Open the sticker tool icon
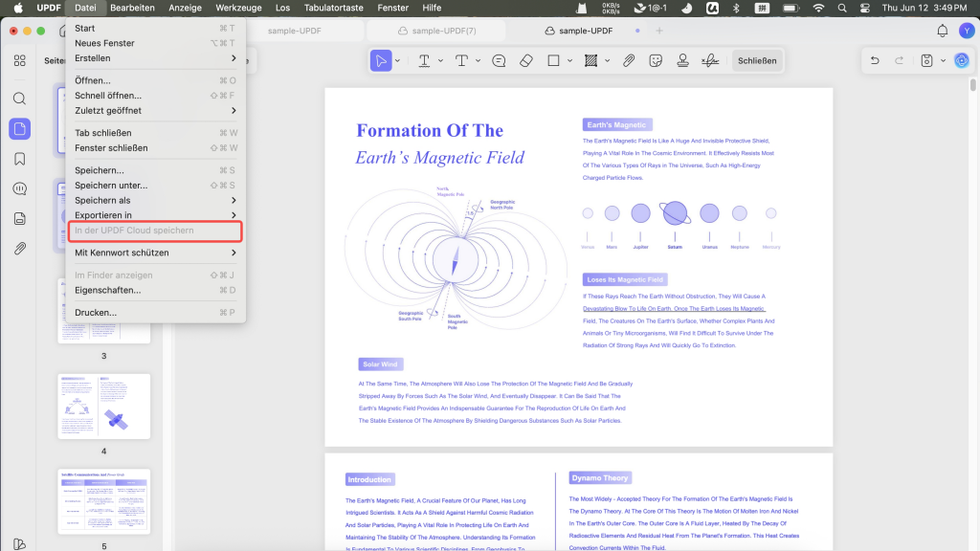 [x=656, y=60]
